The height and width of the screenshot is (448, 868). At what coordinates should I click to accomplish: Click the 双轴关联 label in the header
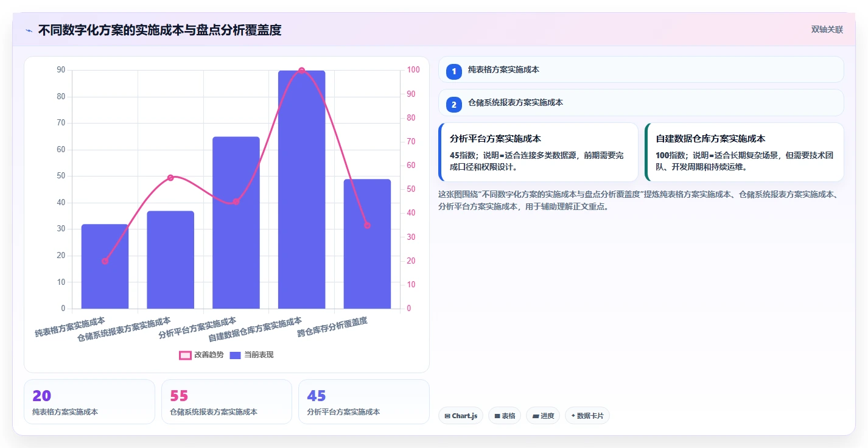tap(827, 29)
